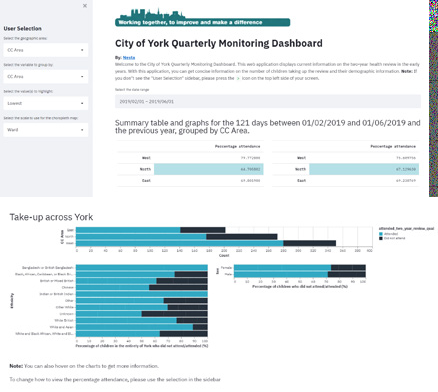Click the White British ethnicity bar
This screenshot has width=438, height=392.
click(x=142, y=320)
